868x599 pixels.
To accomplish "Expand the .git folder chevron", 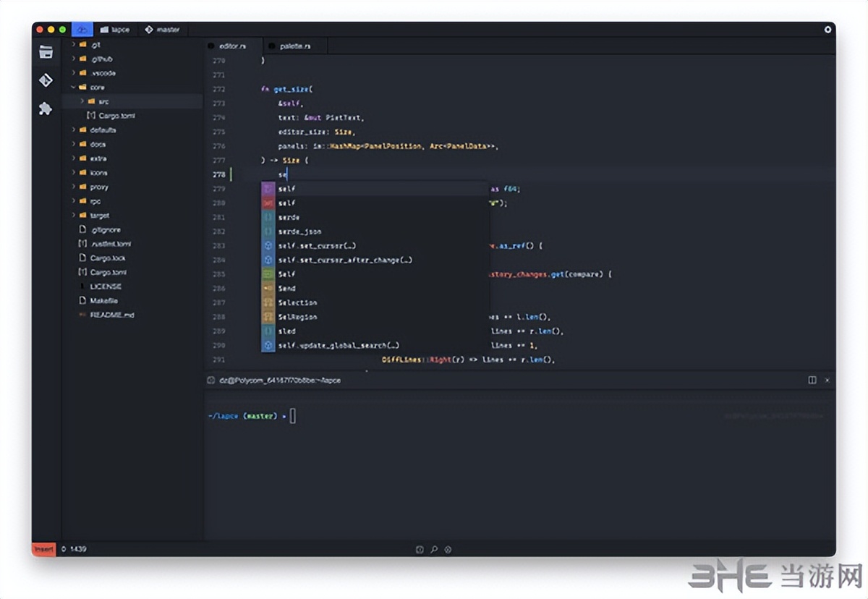I will tap(73, 45).
